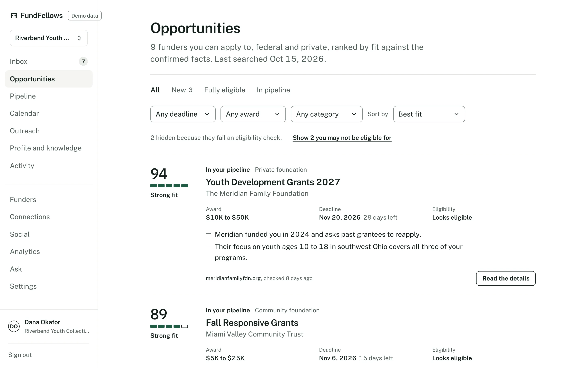Click Looks eligible on the Meridian card
The width and height of the screenshot is (588, 368).
point(452,217)
